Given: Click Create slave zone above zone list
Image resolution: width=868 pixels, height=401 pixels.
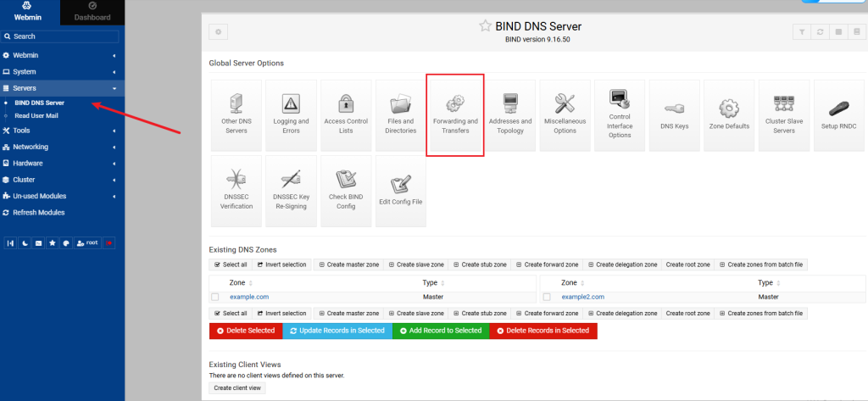Looking at the screenshot, I should coord(415,265).
